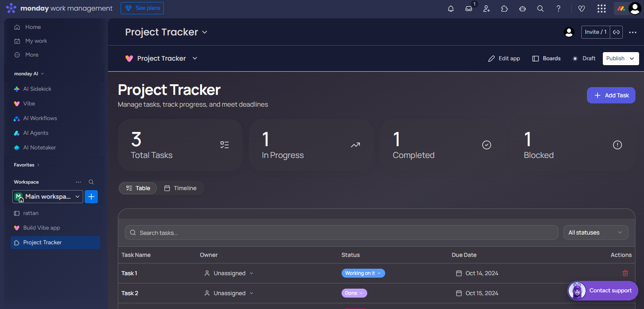Open the notifications bell
The image size is (644, 309).
[x=451, y=9]
